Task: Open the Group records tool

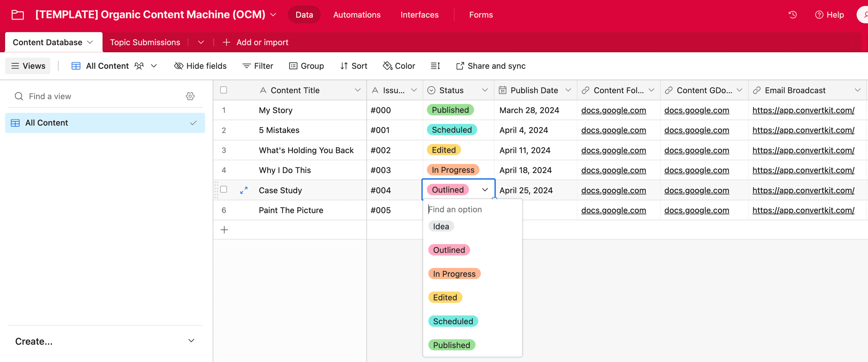Action: pos(306,66)
